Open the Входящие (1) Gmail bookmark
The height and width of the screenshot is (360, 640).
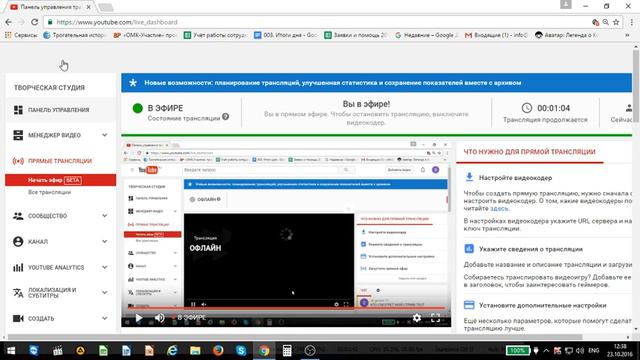point(496,35)
